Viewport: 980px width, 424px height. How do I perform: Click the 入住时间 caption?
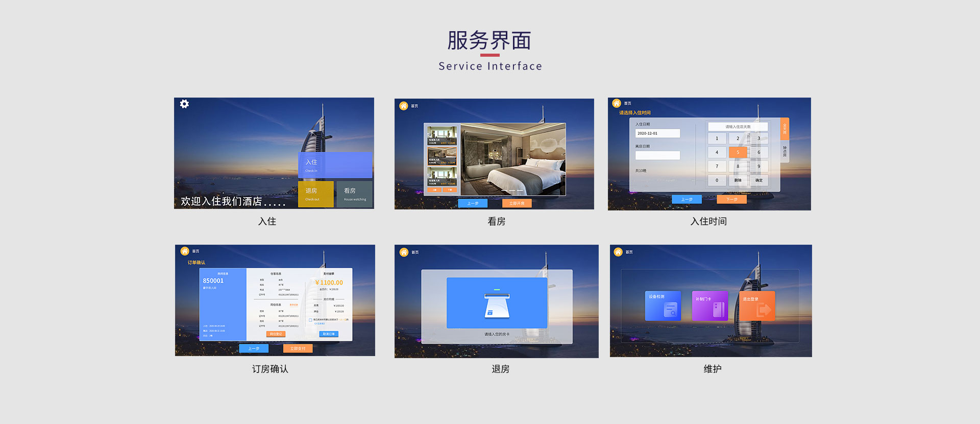coord(708,221)
